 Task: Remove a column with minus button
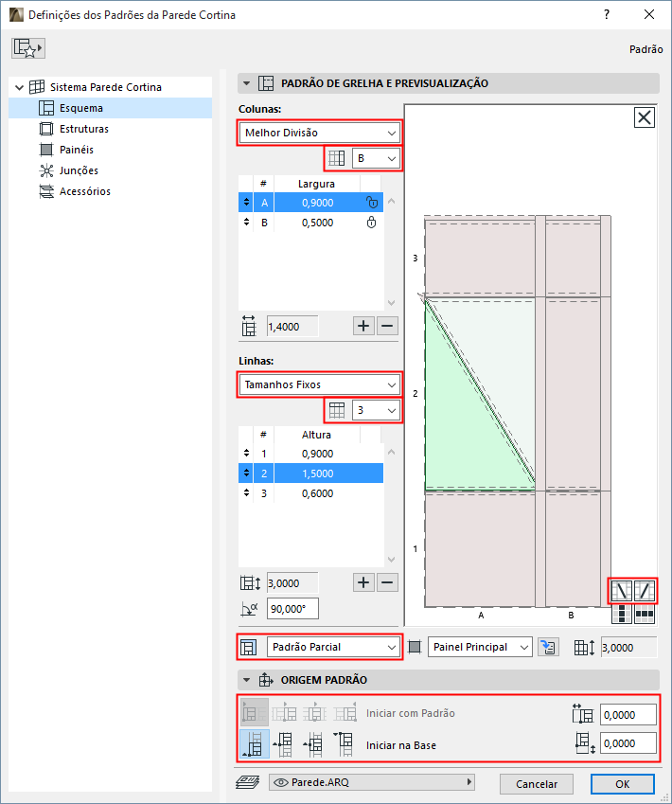pos(387,326)
